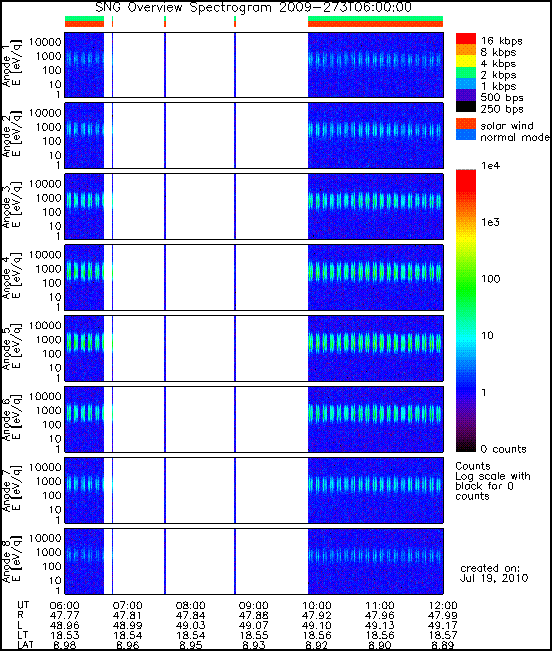Click the 16 kbps red legend swatch
The height and width of the screenshot is (651, 552).
[x=466, y=39]
